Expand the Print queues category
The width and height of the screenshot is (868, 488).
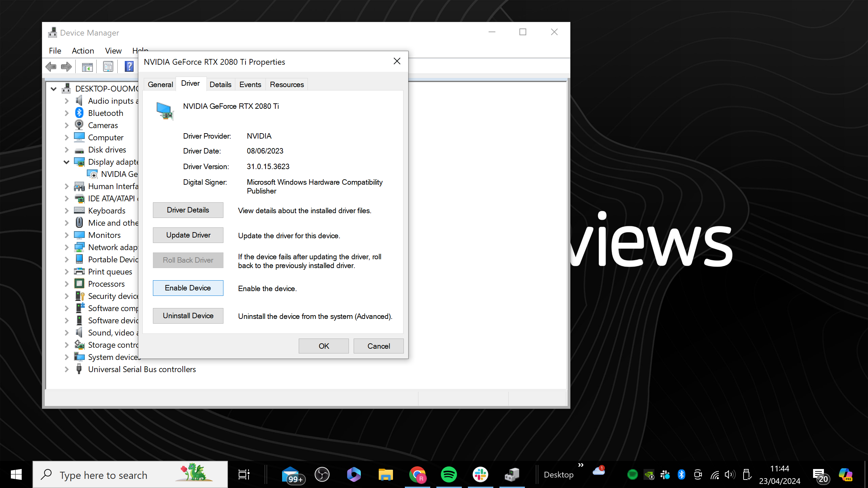point(67,272)
